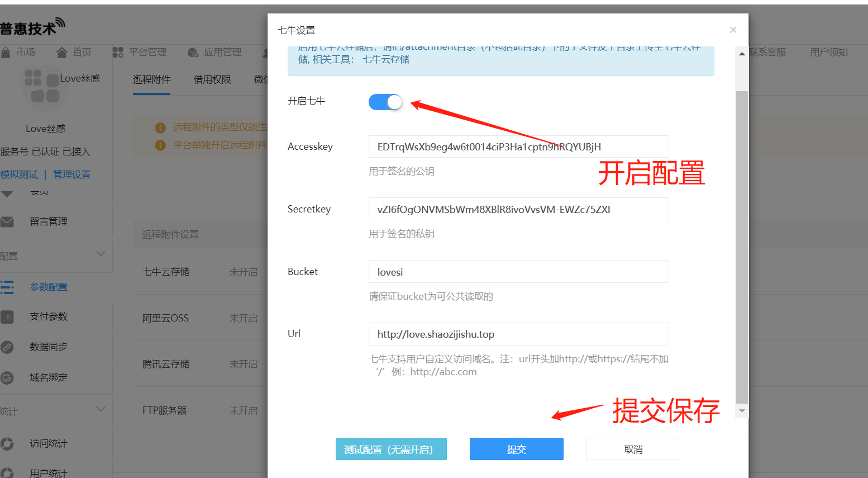This screenshot has width=868, height=478.
Task: Click the dialog scrollbar down arrow
Action: pos(742,411)
